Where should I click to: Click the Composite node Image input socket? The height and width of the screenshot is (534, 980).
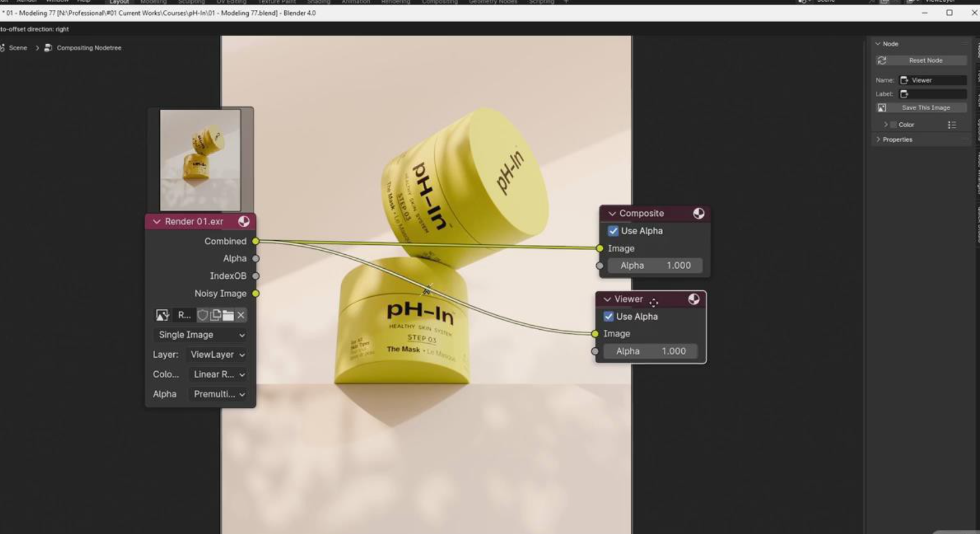(600, 248)
